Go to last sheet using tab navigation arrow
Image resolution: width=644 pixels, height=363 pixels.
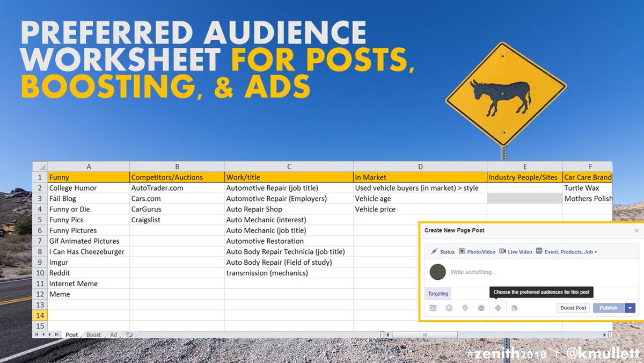pyautogui.click(x=57, y=335)
